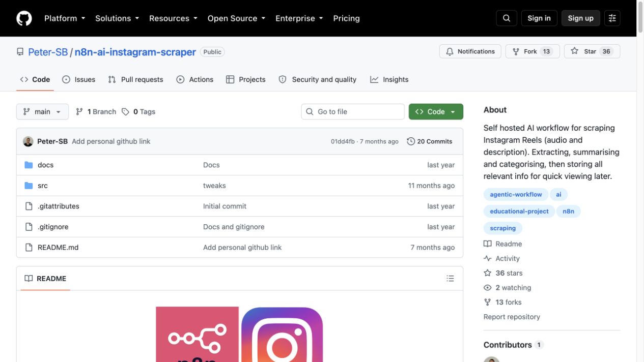Click the educational-project topic tag

point(519,211)
